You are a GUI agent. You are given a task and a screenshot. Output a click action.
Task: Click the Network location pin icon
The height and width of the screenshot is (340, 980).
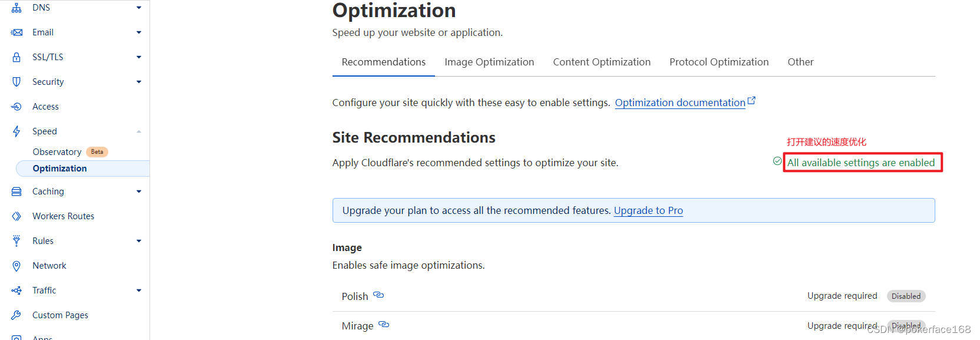pos(16,266)
